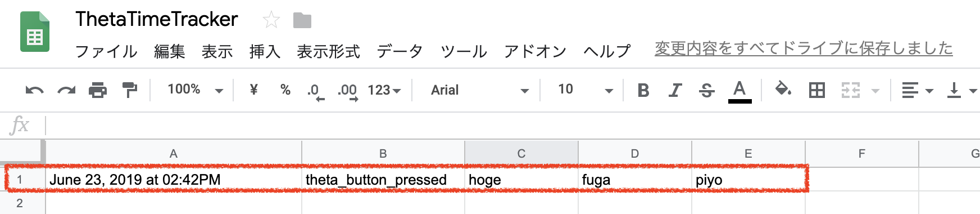Format selection as percent
This screenshot has width=980, height=214.
point(285,90)
